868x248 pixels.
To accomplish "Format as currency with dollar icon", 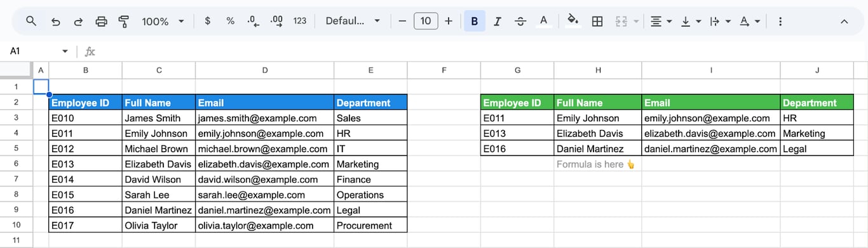I will (208, 21).
